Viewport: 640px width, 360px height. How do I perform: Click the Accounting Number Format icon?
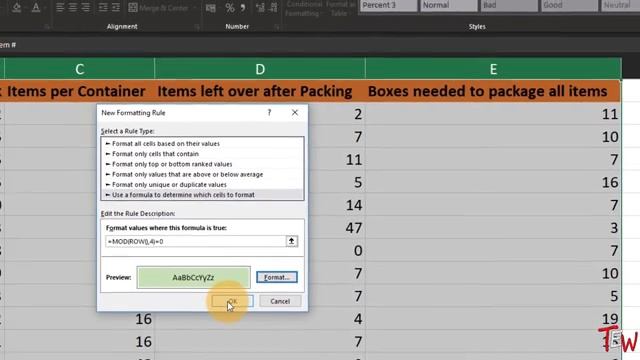(211, 8)
